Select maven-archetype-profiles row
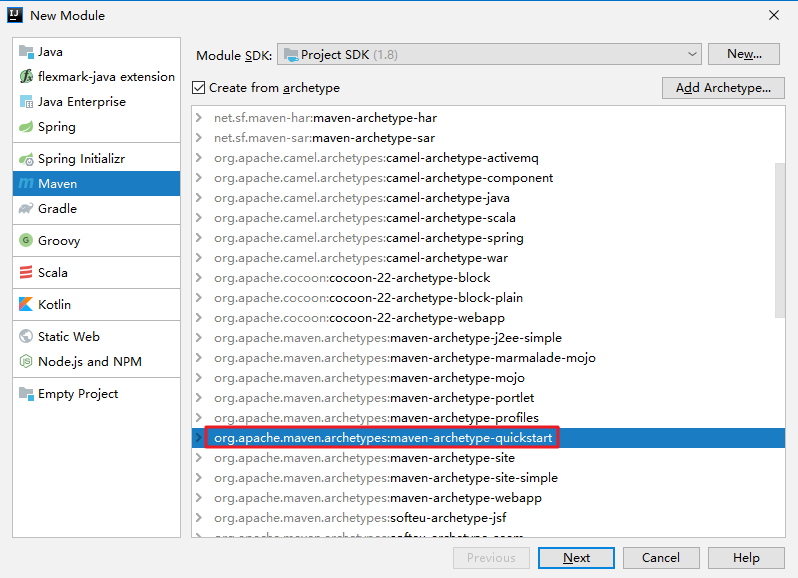The height and width of the screenshot is (578, 798). pyautogui.click(x=488, y=418)
